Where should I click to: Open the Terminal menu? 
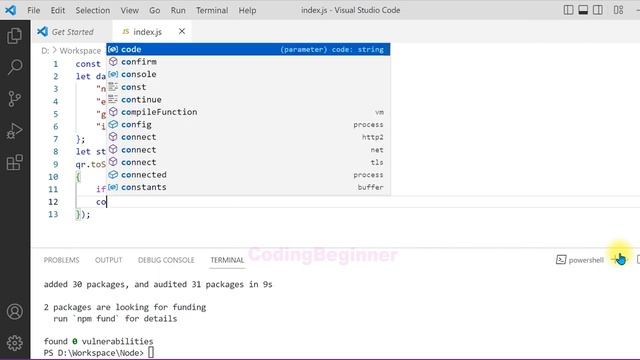point(212,10)
